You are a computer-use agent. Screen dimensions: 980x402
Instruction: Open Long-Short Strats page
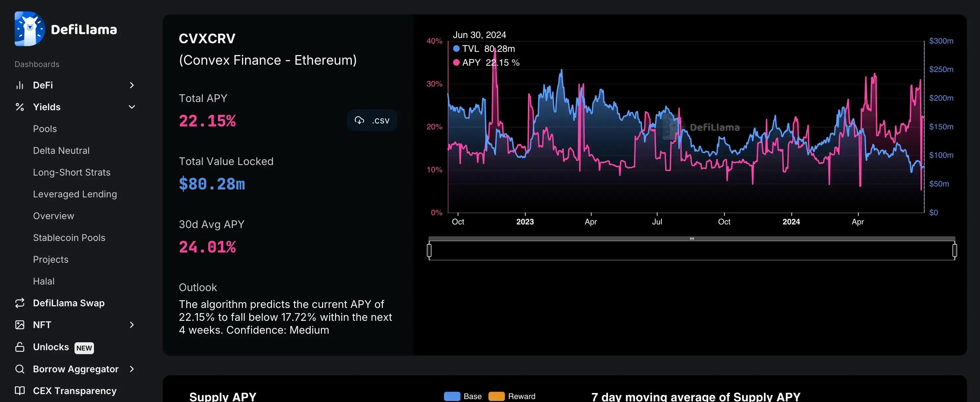72,172
